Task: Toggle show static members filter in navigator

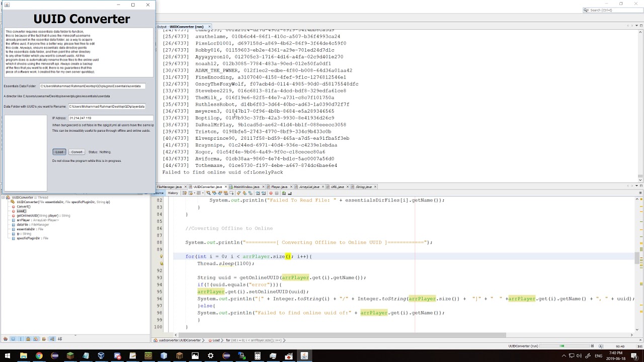Action: (x=21, y=339)
